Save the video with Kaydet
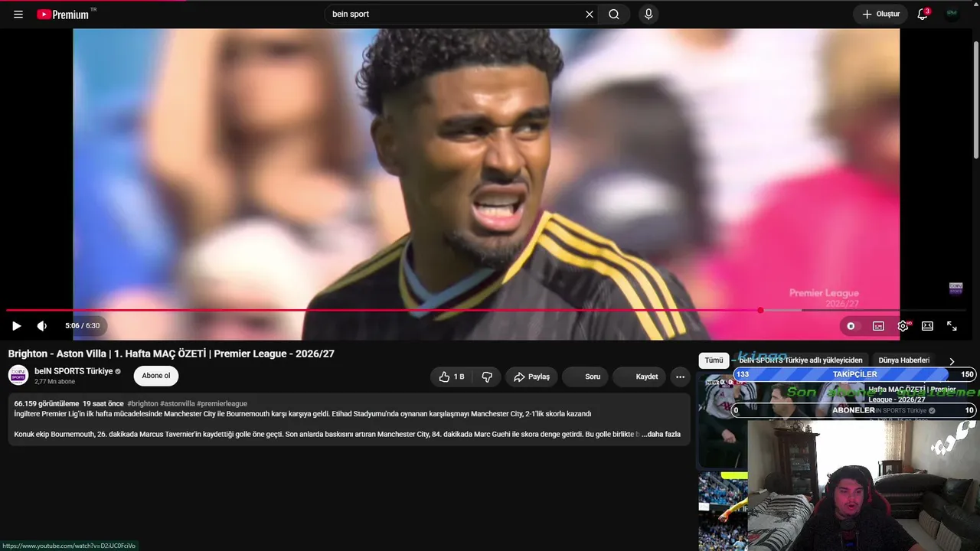Image resolution: width=980 pixels, height=551 pixels. tap(639, 377)
